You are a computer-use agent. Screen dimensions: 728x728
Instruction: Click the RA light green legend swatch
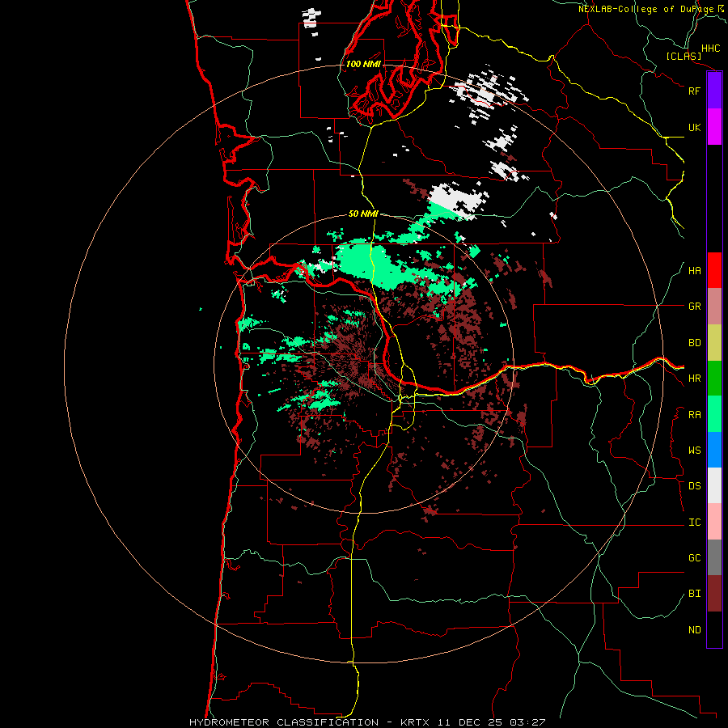pos(714,414)
